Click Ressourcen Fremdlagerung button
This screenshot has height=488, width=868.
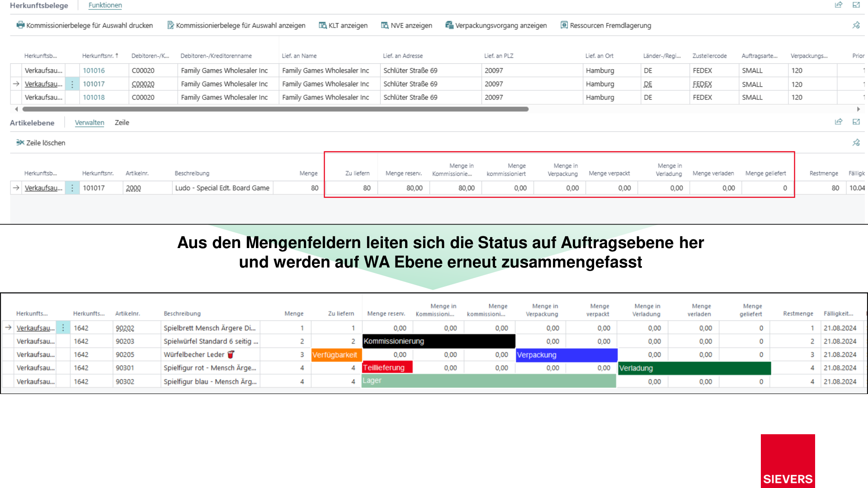[x=606, y=25]
